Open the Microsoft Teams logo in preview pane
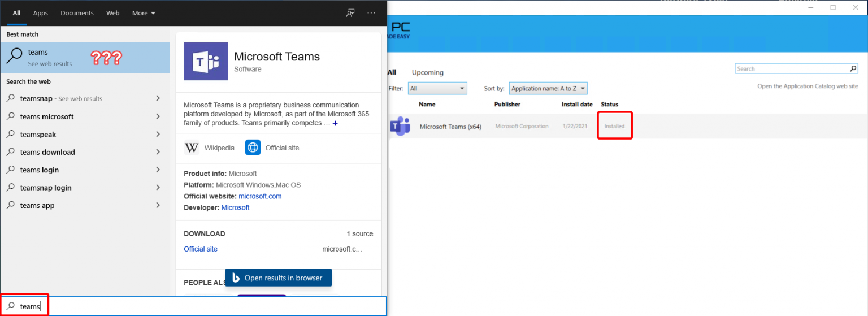 (206, 62)
